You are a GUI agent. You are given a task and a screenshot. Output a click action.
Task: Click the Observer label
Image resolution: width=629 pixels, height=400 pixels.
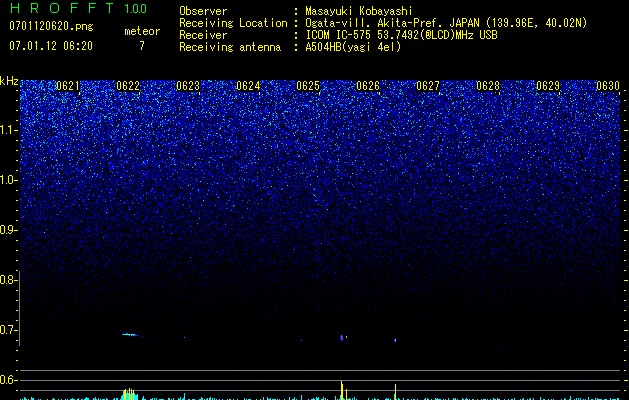(x=203, y=11)
